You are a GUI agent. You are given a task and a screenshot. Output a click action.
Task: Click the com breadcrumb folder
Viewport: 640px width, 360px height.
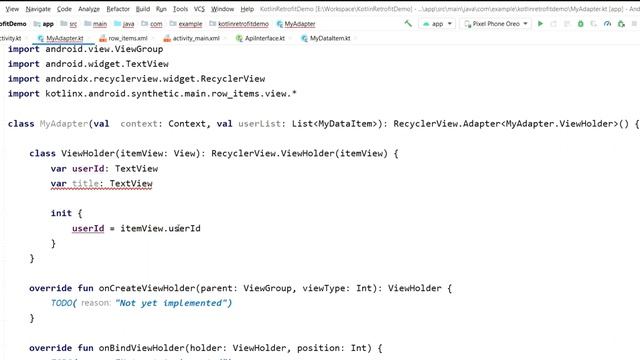point(151,24)
